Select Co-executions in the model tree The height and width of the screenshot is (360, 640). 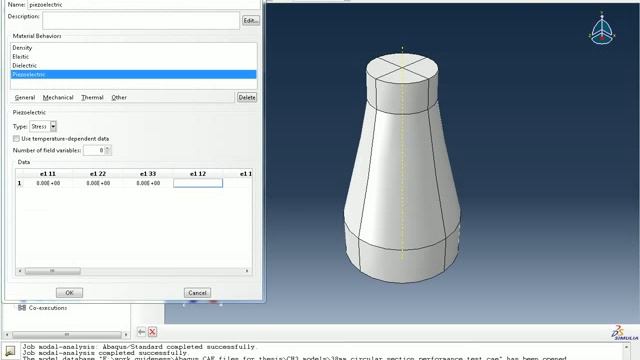coord(48,308)
